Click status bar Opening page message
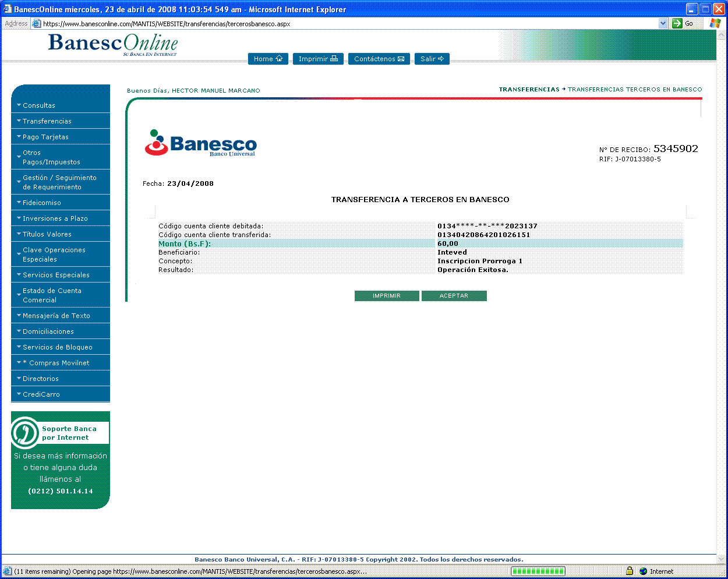The height and width of the screenshot is (579, 728). [190, 571]
